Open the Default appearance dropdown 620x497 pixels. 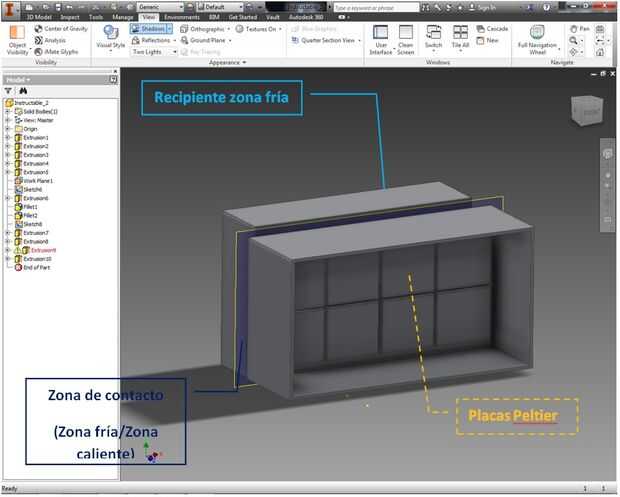click(x=220, y=7)
